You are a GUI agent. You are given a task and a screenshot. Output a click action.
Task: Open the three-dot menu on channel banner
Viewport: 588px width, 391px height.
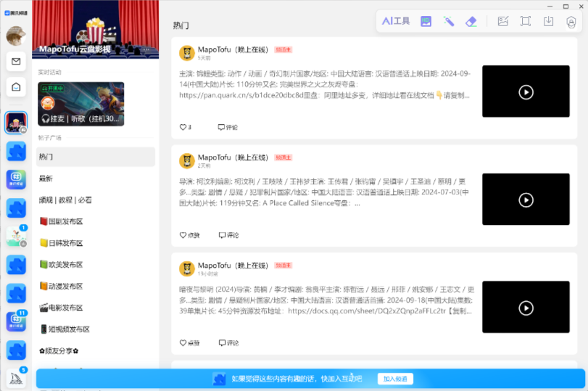[x=146, y=49]
